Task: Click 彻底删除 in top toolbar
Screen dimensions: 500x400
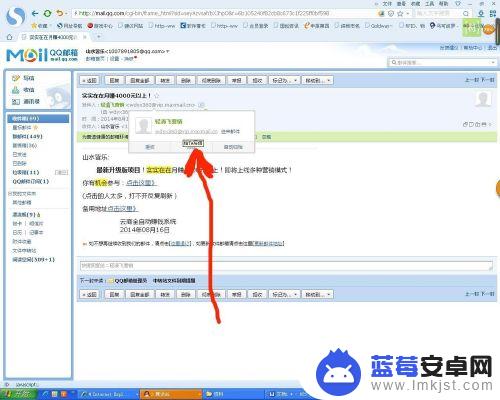Action: [211, 80]
